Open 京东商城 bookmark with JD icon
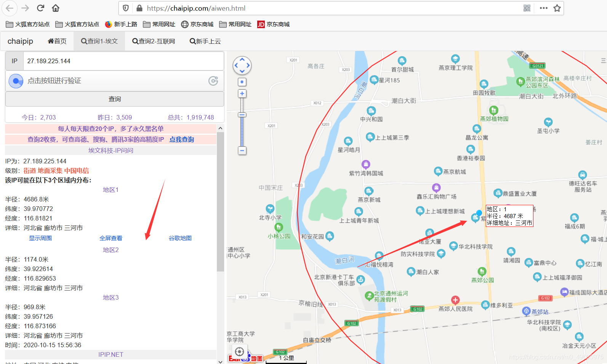 (x=274, y=24)
